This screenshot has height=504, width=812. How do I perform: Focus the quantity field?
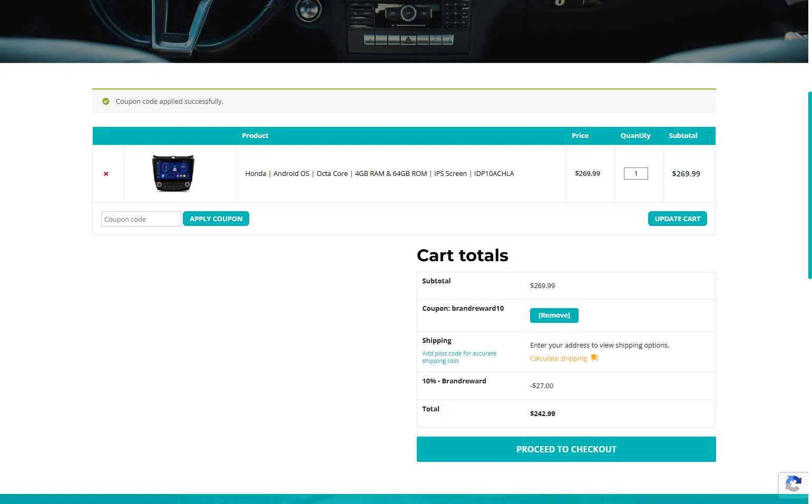635,173
